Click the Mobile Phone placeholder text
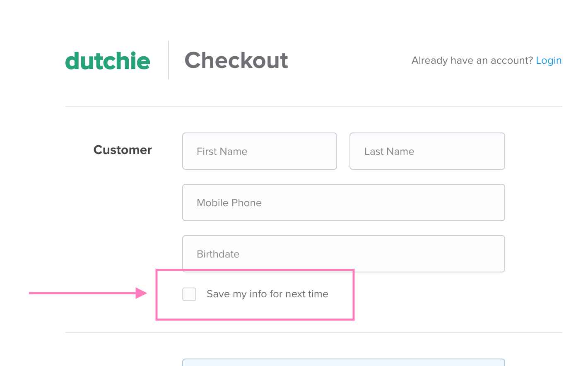 tap(229, 203)
